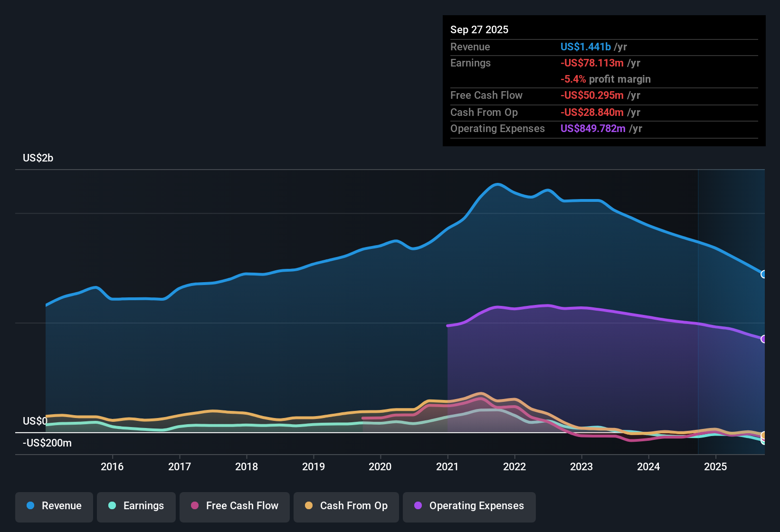Click the pink Free Cash Flow dot
Screen dimensions: 780x532
coord(195,505)
